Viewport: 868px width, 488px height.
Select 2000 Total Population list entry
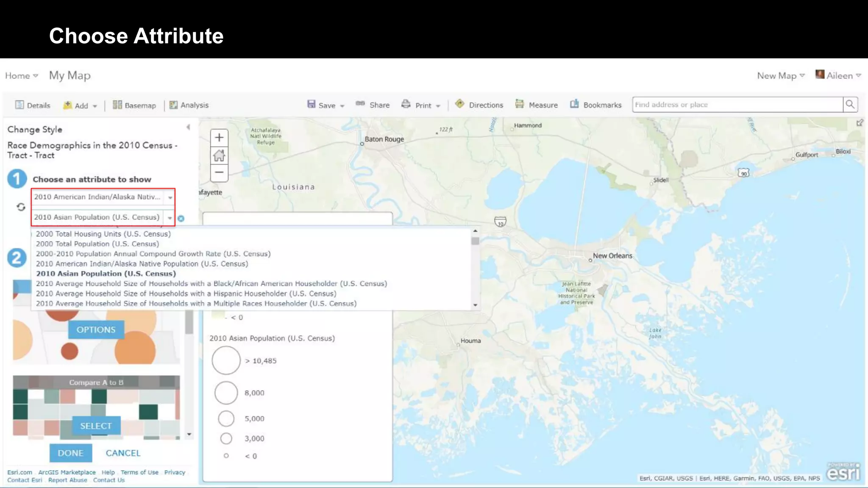pos(97,244)
